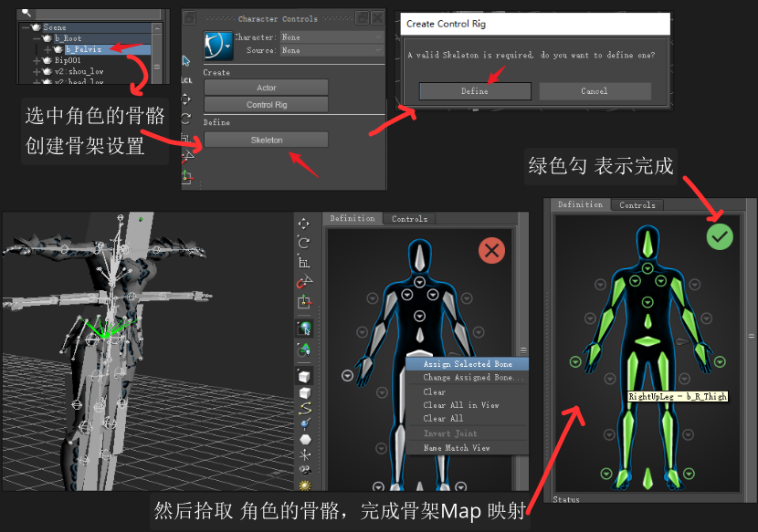The width and height of the screenshot is (758, 532).
Task: Open the Character dropdown set to None
Action: click(x=332, y=38)
